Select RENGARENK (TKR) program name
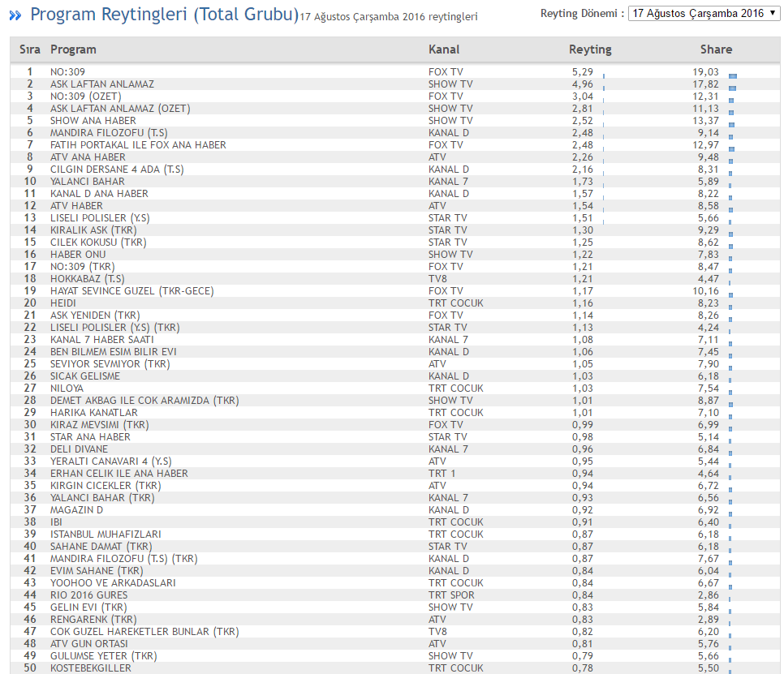Viewport: 784px width, 674px height. click(93, 619)
